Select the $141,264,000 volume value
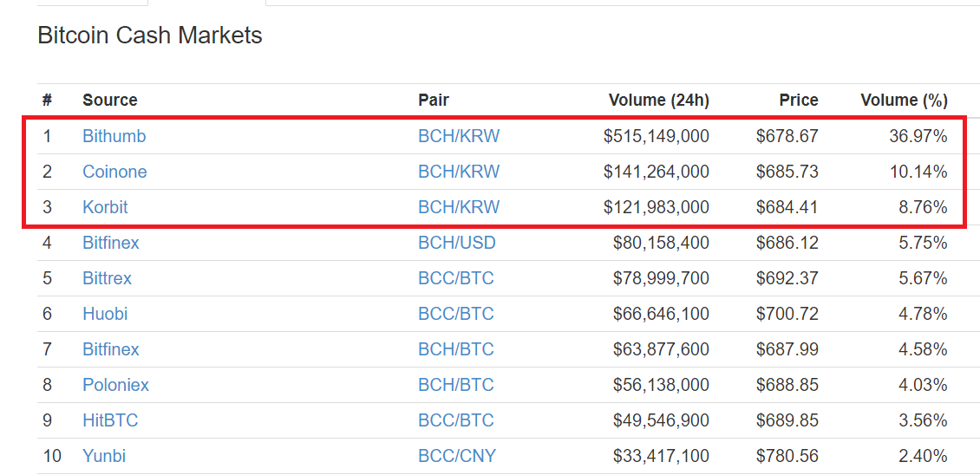 (x=657, y=172)
